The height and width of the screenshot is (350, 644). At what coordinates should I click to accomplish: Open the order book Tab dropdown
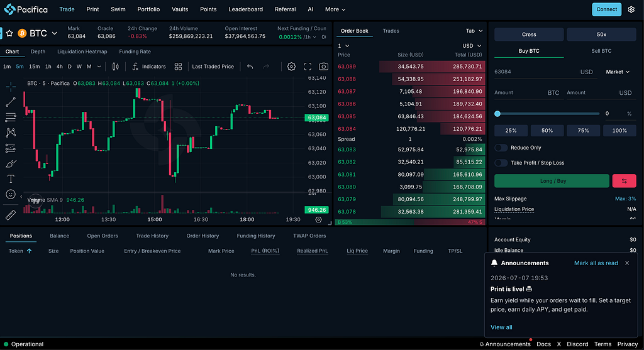click(474, 31)
